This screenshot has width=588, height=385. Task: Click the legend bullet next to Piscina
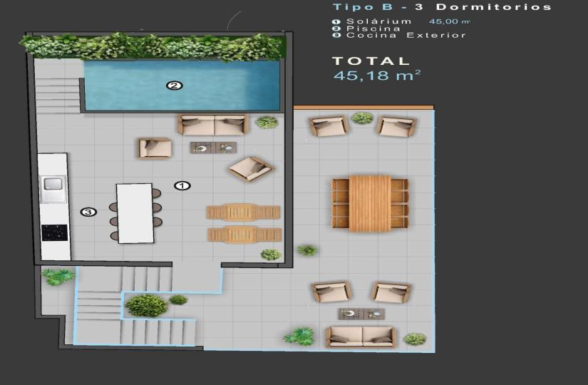[336, 29]
